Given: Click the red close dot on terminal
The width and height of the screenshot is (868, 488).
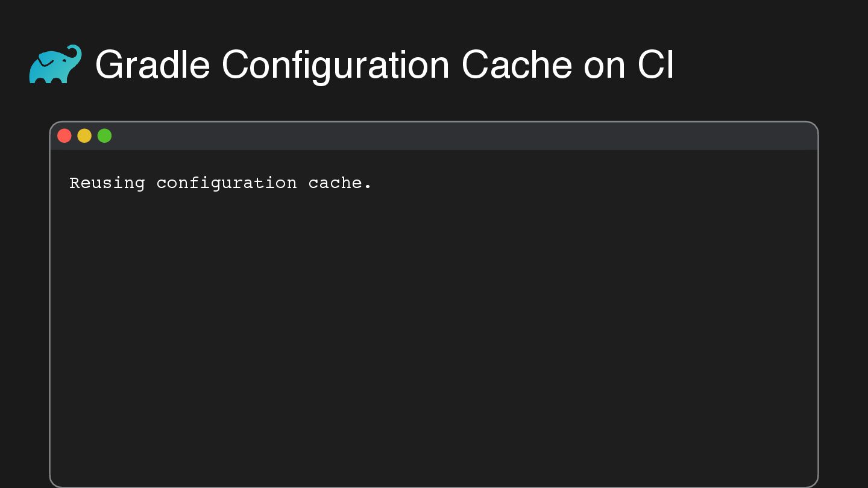Looking at the screenshot, I should click(64, 136).
